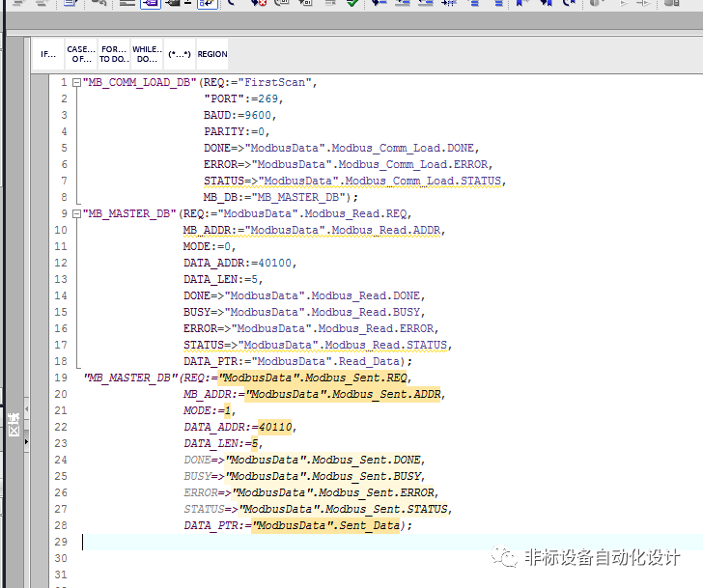Insert an IF statement template
This screenshot has width=703, height=588.
pos(48,54)
